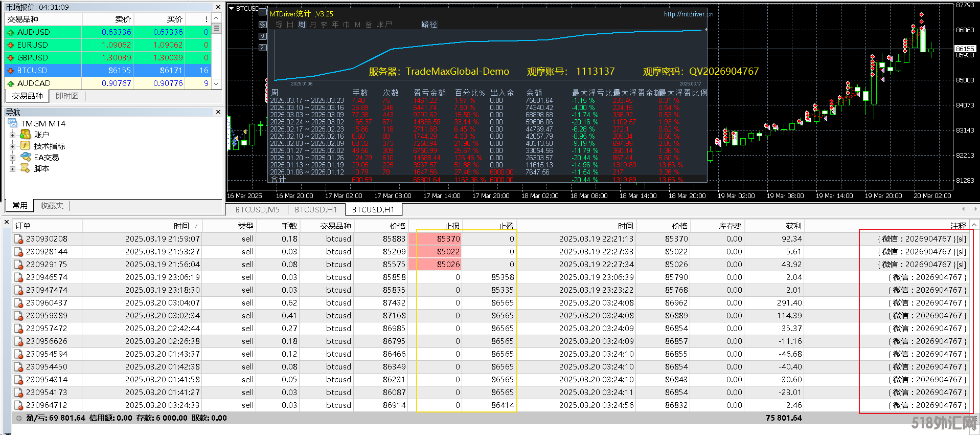
Task: Open the BTCUSD chart title dropdown triangle
Action: tap(231, 8)
